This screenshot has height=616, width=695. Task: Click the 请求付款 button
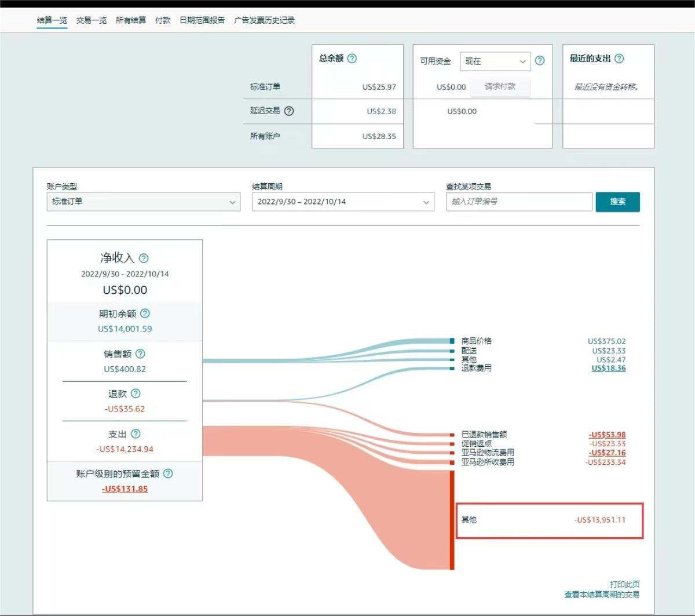click(500, 86)
